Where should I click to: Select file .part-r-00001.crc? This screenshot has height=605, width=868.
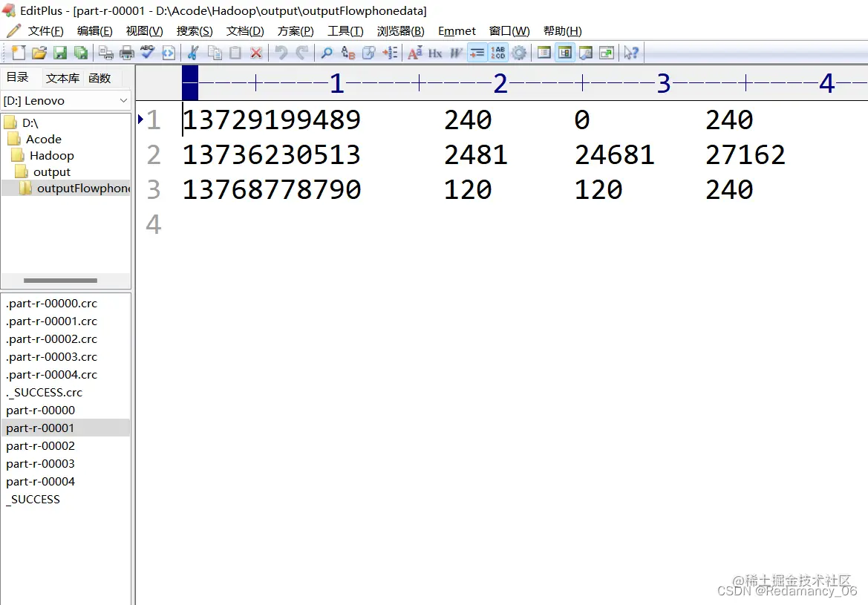51,321
